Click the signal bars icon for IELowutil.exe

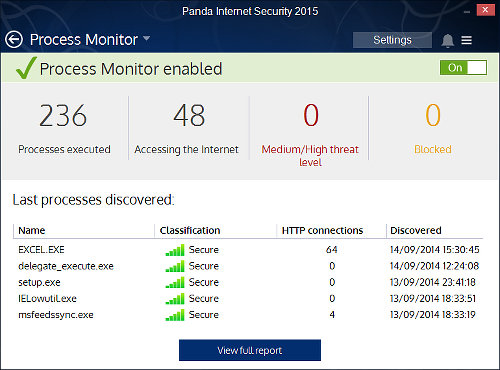pos(175,298)
